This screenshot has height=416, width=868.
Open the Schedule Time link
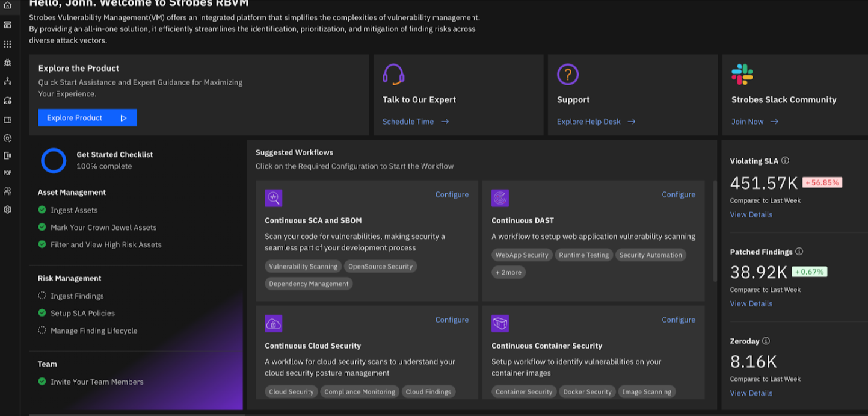408,122
